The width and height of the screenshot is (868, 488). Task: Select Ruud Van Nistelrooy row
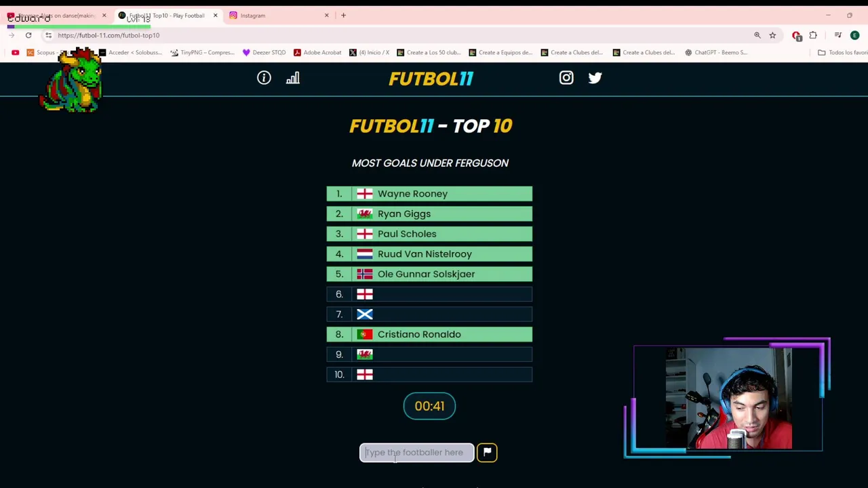pyautogui.click(x=429, y=253)
